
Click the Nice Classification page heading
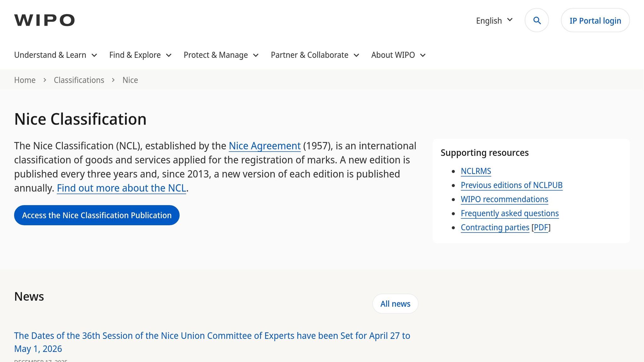pos(80,119)
